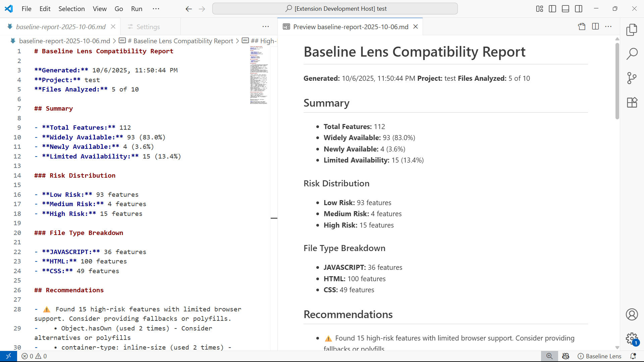This screenshot has width=644, height=362.
Task: Expand hidden menu bar items ellipsis
Action: pyautogui.click(x=156, y=9)
